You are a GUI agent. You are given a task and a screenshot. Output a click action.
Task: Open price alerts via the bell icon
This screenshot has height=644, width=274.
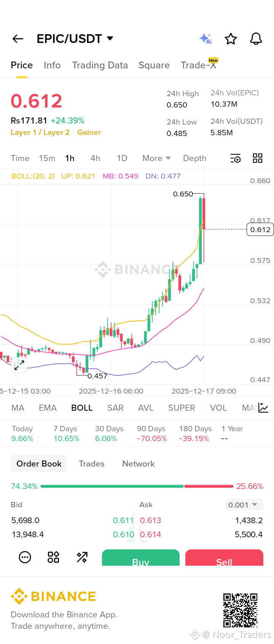pyautogui.click(x=256, y=39)
